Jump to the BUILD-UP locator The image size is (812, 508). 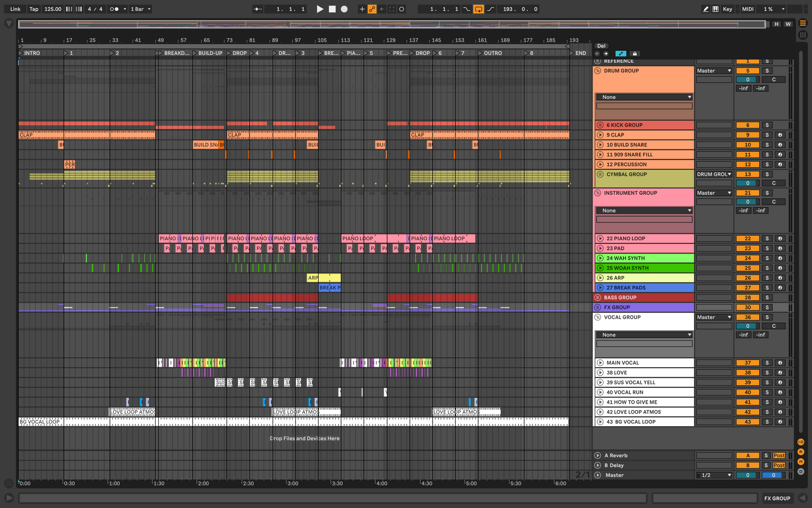click(208, 53)
